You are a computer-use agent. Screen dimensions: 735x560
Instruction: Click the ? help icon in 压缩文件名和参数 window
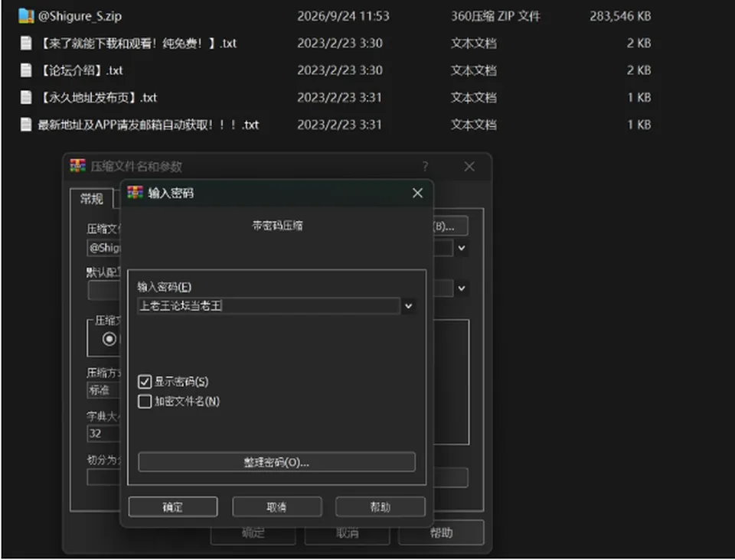(x=425, y=166)
